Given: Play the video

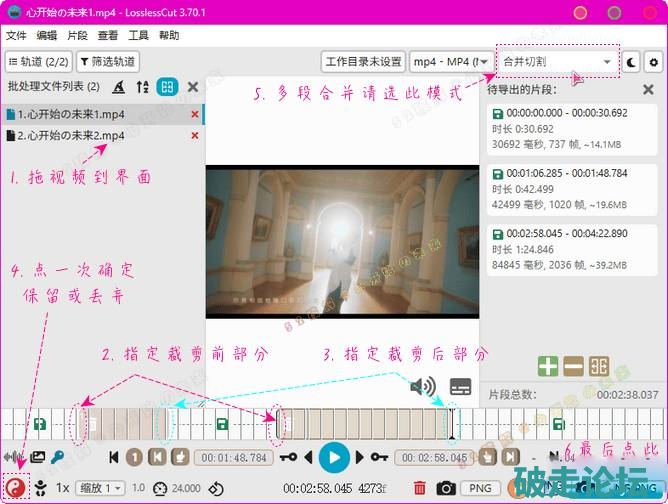Looking at the screenshot, I should [x=334, y=458].
